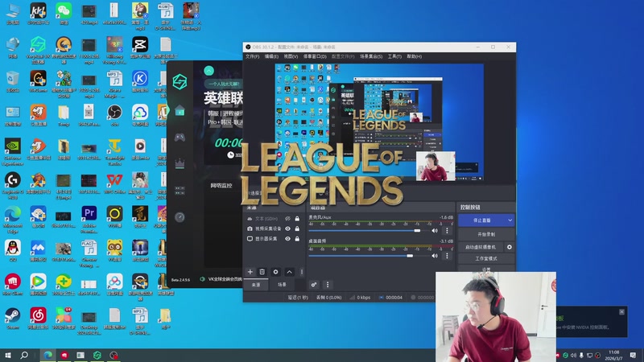Show the 文本 (GDI+) source with eye toggle
This screenshot has height=362, width=644.
[x=288, y=219]
